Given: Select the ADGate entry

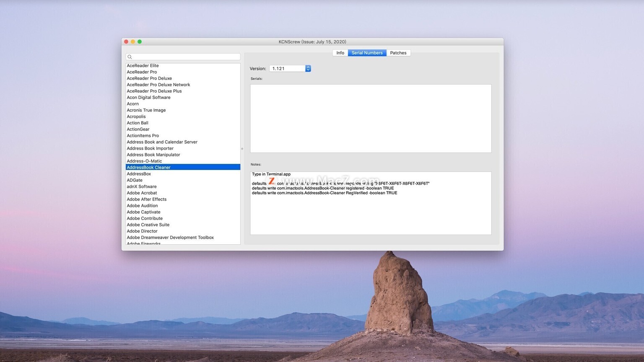Looking at the screenshot, I should pos(183,180).
